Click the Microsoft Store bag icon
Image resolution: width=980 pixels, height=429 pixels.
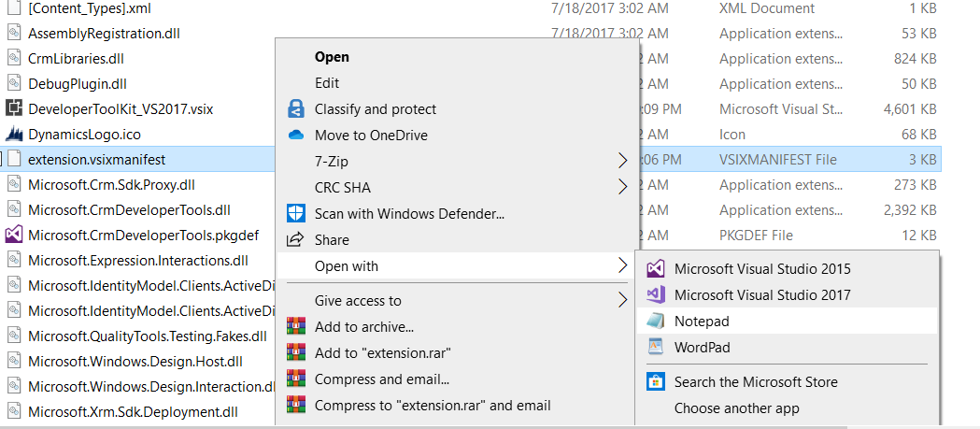coord(657,381)
